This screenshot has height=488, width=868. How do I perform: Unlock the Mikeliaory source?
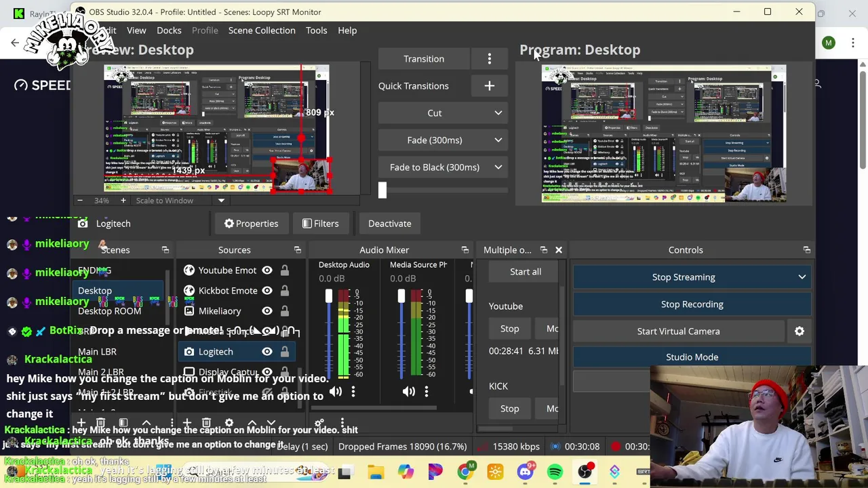point(285,311)
